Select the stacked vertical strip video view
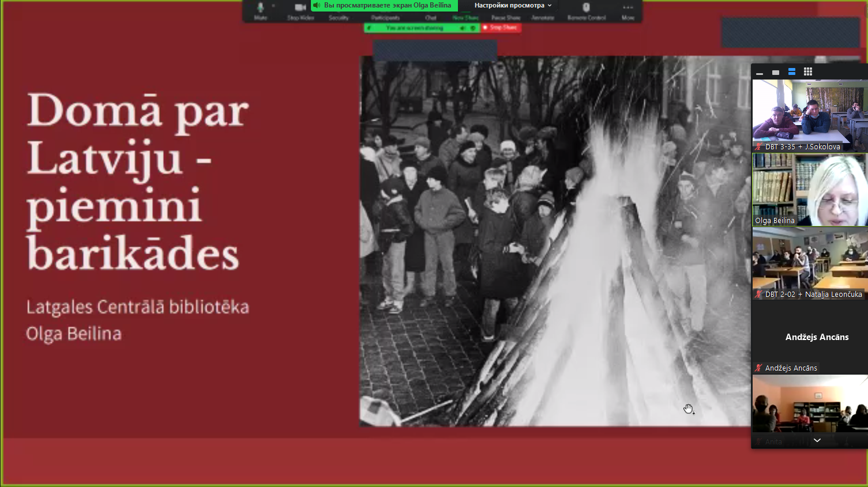Image resolution: width=868 pixels, height=487 pixels. 792,71
